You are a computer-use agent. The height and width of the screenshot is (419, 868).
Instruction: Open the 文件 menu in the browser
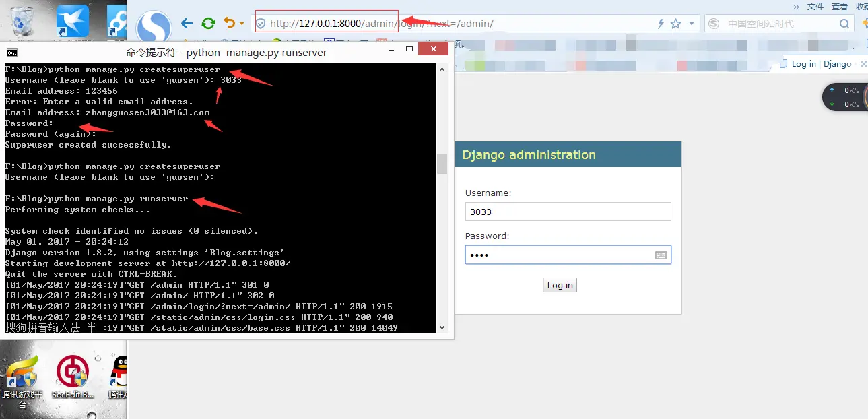click(815, 6)
